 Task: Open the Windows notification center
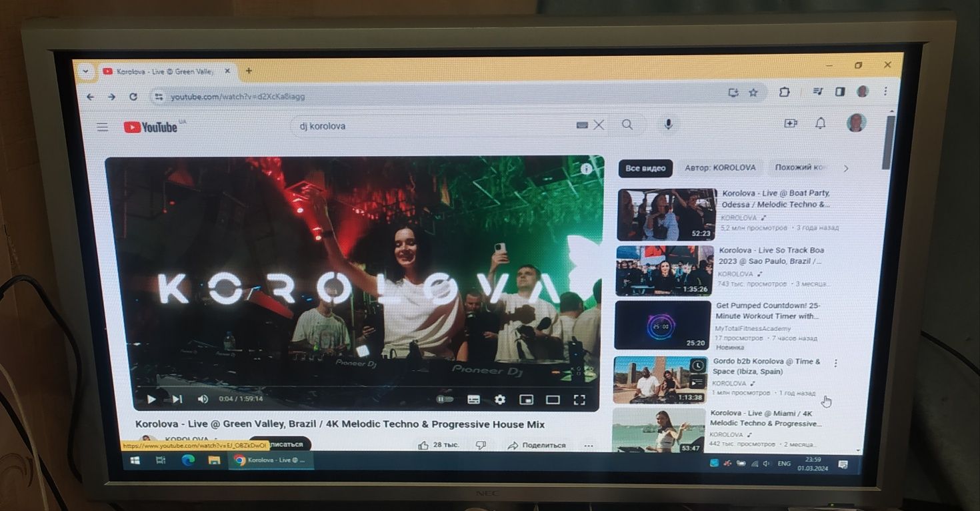coord(843,464)
